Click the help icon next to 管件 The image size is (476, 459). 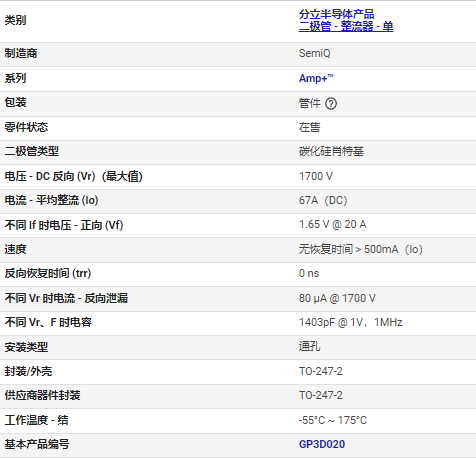click(331, 104)
